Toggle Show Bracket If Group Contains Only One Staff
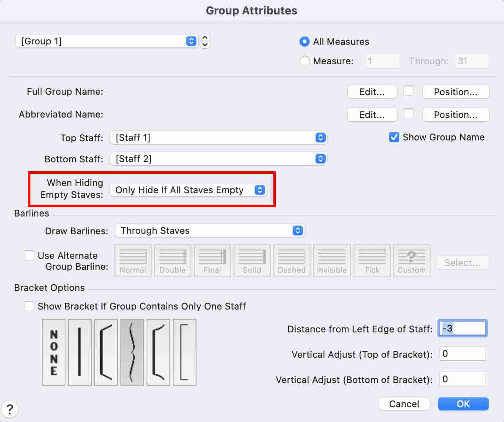The image size is (504, 422). click(29, 306)
